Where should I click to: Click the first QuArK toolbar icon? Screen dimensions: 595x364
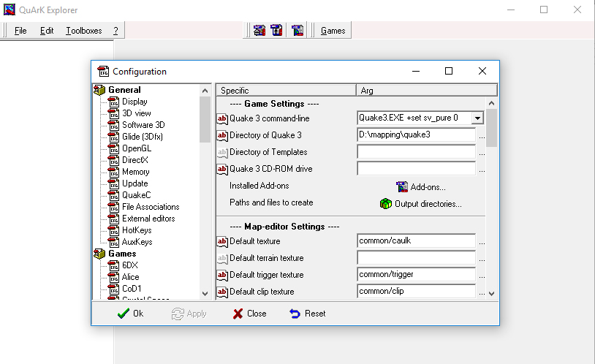[x=259, y=31]
